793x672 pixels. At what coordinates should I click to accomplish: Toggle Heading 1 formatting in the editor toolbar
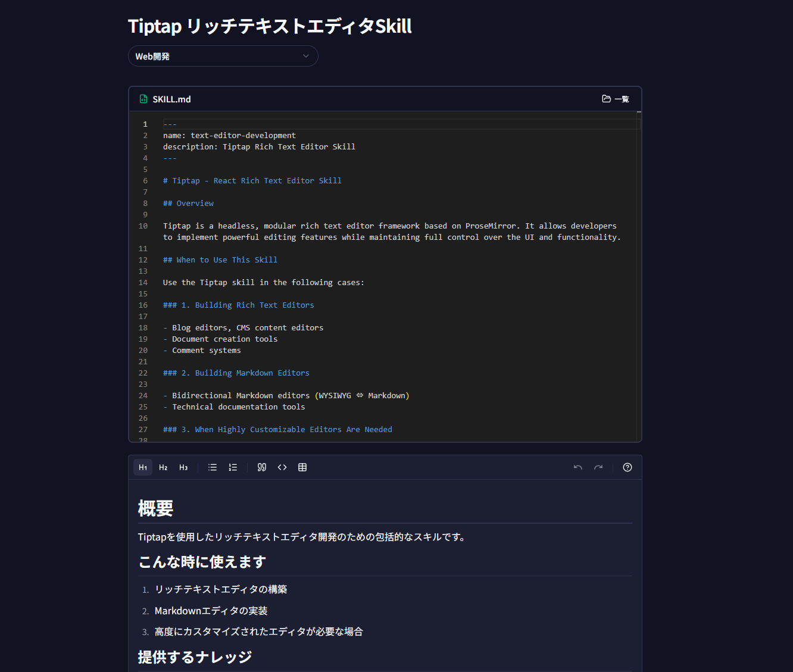143,467
